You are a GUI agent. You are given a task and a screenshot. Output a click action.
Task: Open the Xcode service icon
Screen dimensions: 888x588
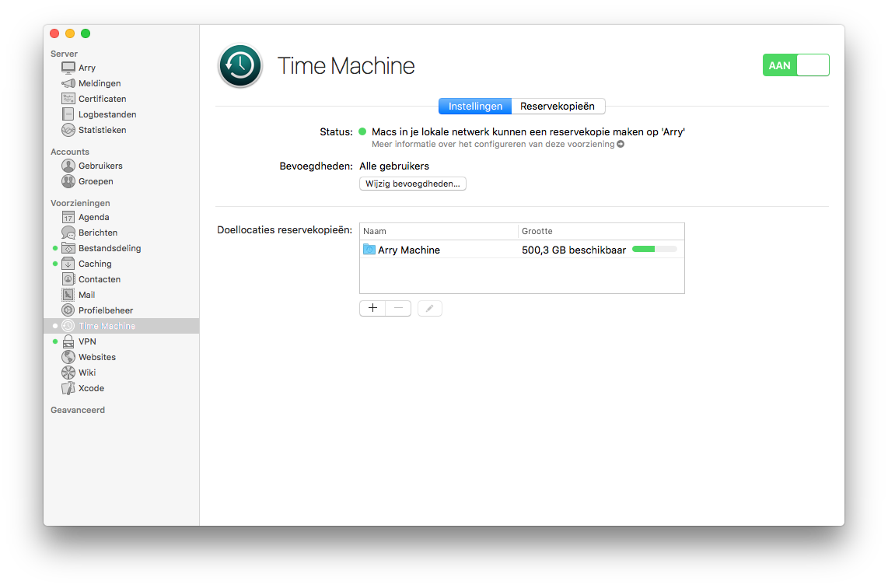coord(68,388)
